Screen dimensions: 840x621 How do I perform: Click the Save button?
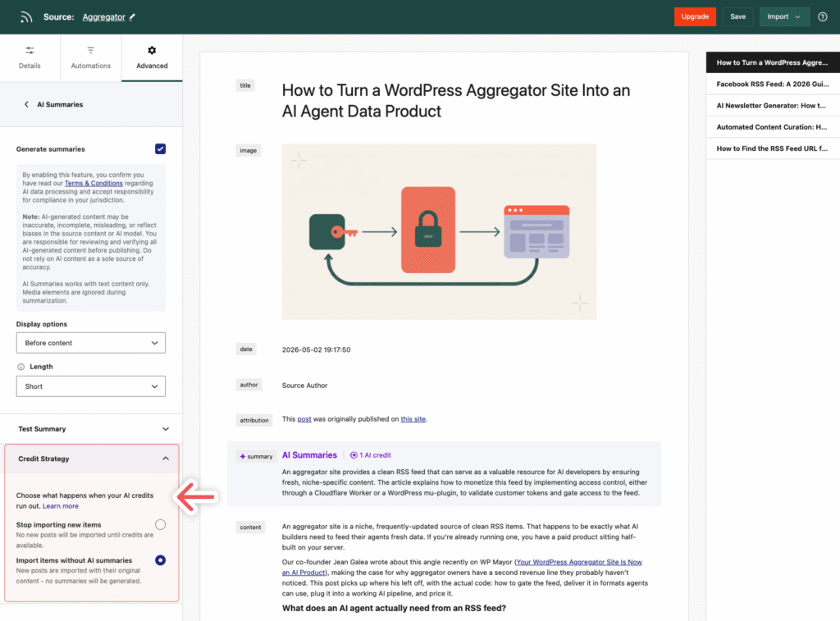(737, 16)
